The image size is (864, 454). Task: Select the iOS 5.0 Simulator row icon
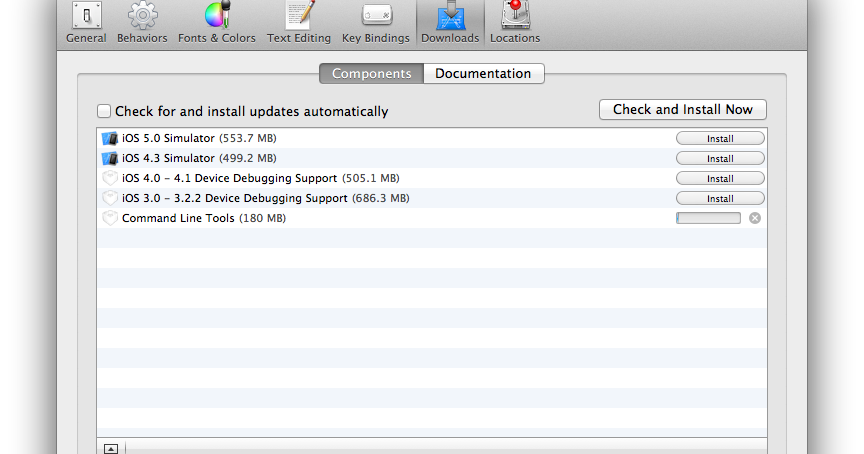click(x=110, y=138)
